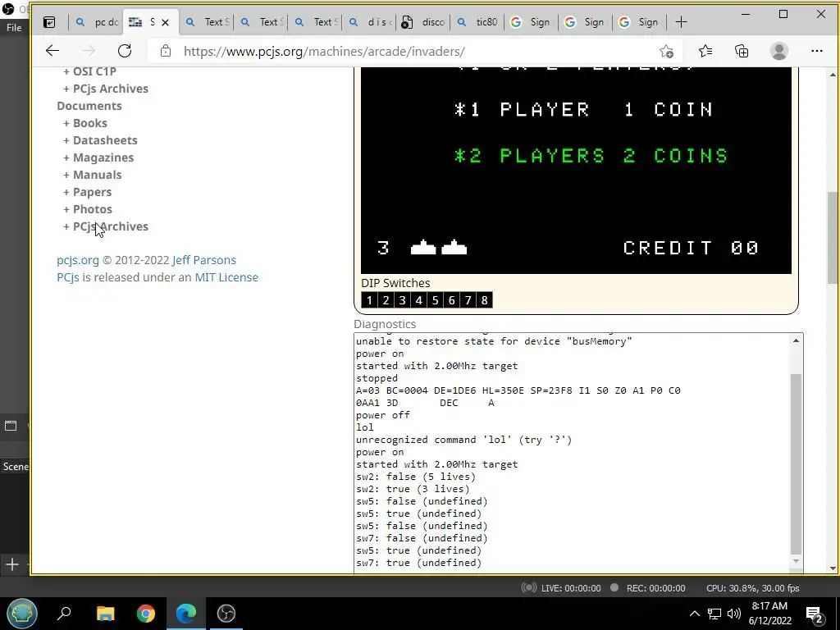Toggle DIP switch 6
The image size is (840, 630).
(x=452, y=300)
